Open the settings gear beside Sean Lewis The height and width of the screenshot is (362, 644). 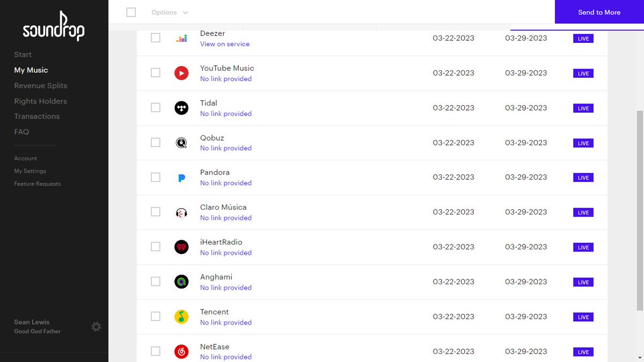coord(96,327)
